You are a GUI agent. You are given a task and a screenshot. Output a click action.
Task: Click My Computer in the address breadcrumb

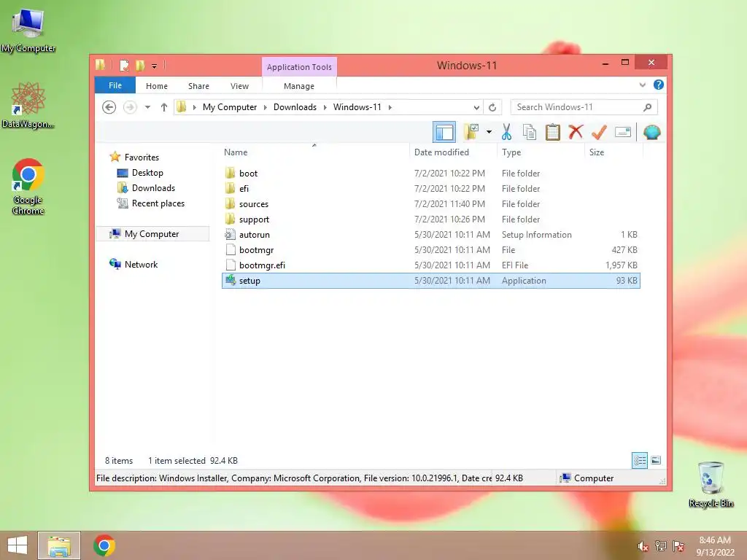coord(230,107)
